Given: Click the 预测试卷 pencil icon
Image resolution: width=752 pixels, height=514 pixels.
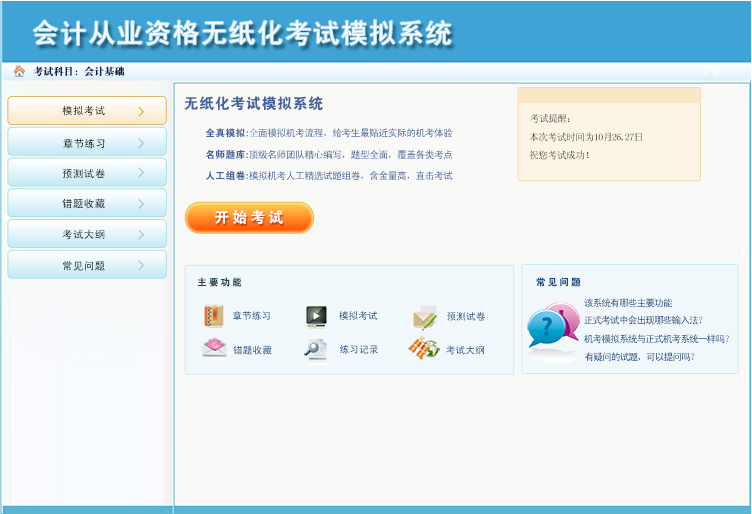Looking at the screenshot, I should 424,317.
